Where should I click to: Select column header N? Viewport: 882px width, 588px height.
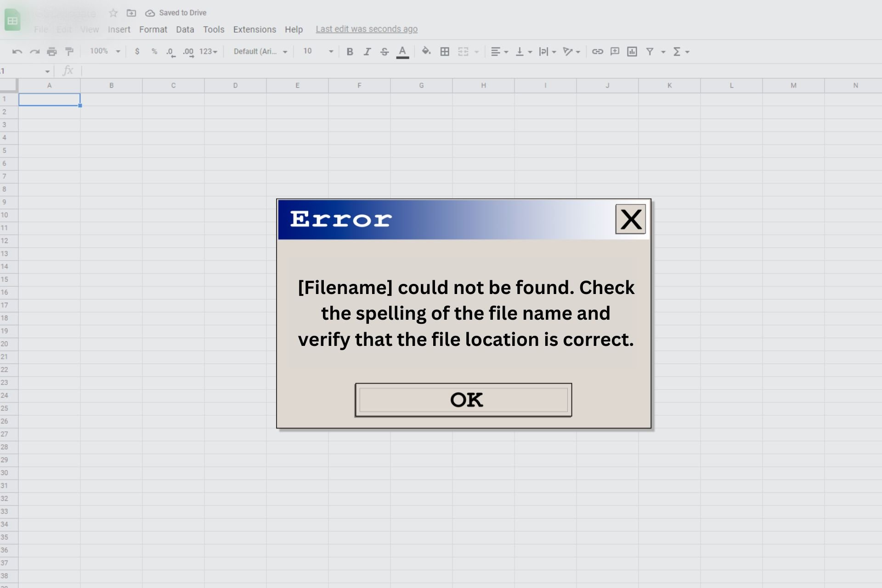pyautogui.click(x=854, y=85)
